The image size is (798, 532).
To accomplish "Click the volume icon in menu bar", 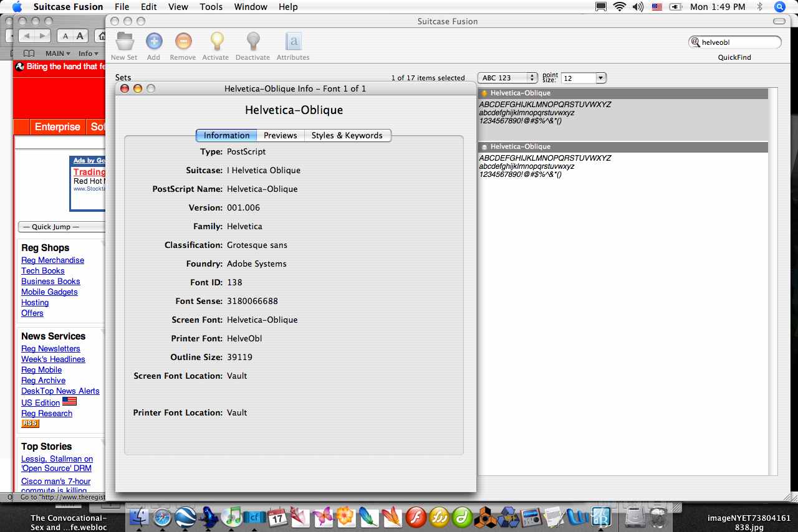I will click(x=638, y=7).
